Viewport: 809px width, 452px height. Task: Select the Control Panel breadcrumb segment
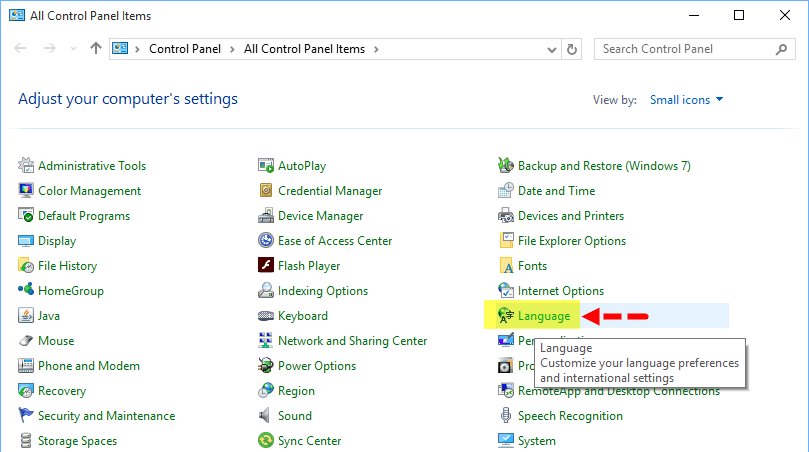(187, 49)
